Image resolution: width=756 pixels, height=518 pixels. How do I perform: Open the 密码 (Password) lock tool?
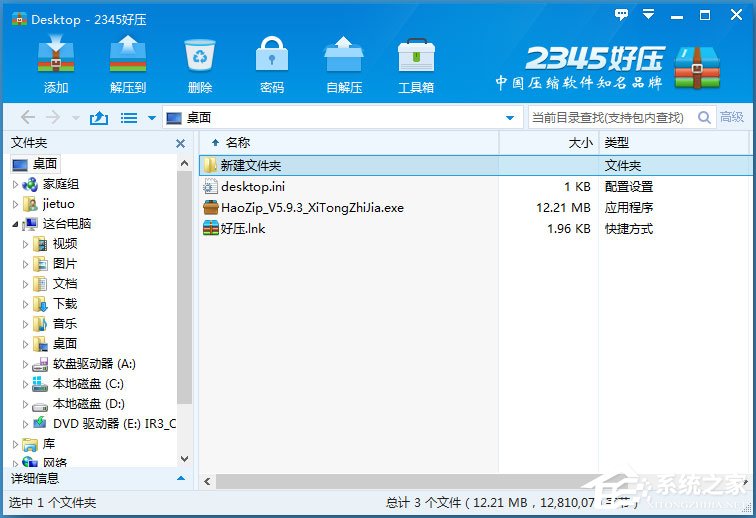272,56
